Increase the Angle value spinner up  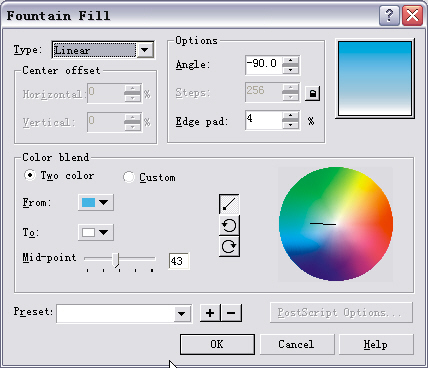click(x=291, y=60)
